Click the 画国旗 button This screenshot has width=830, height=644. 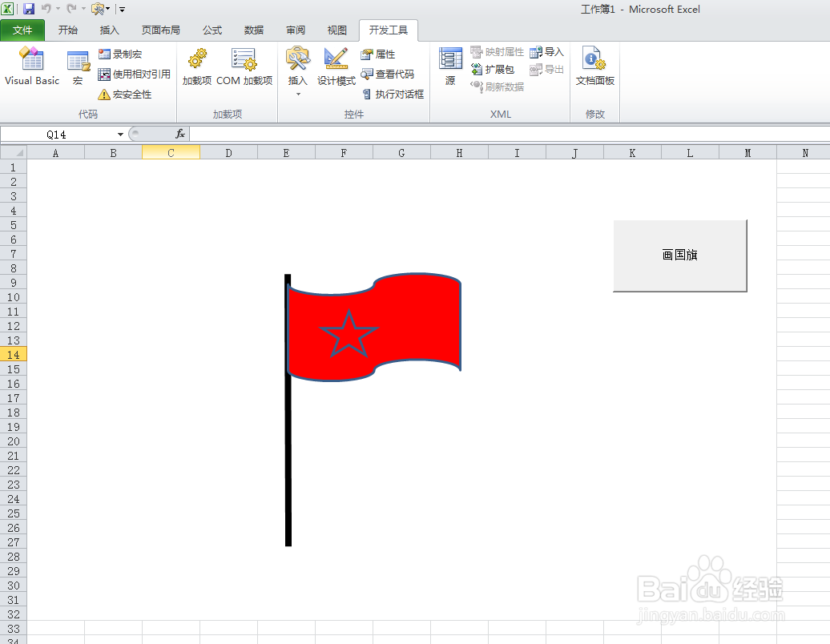(680, 256)
